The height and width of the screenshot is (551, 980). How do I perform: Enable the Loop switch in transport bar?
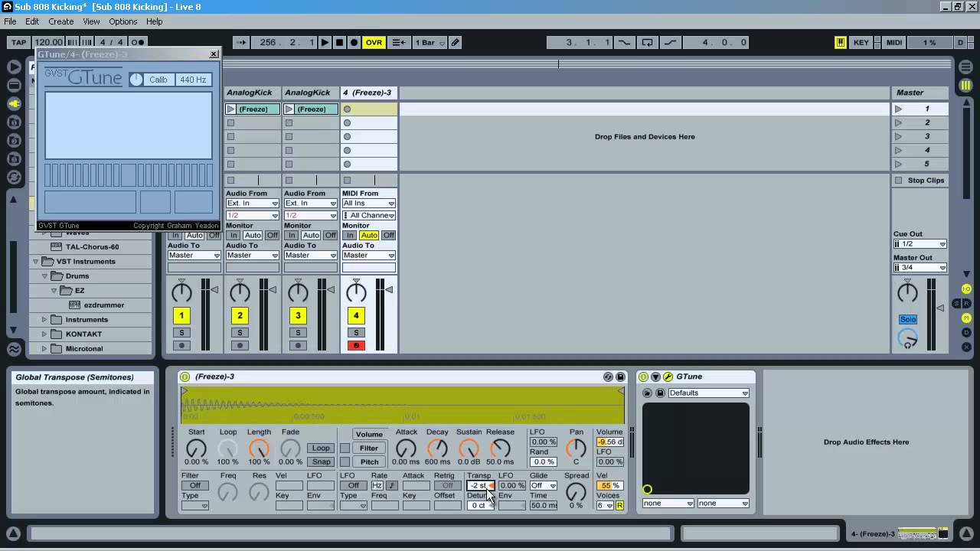coord(647,43)
